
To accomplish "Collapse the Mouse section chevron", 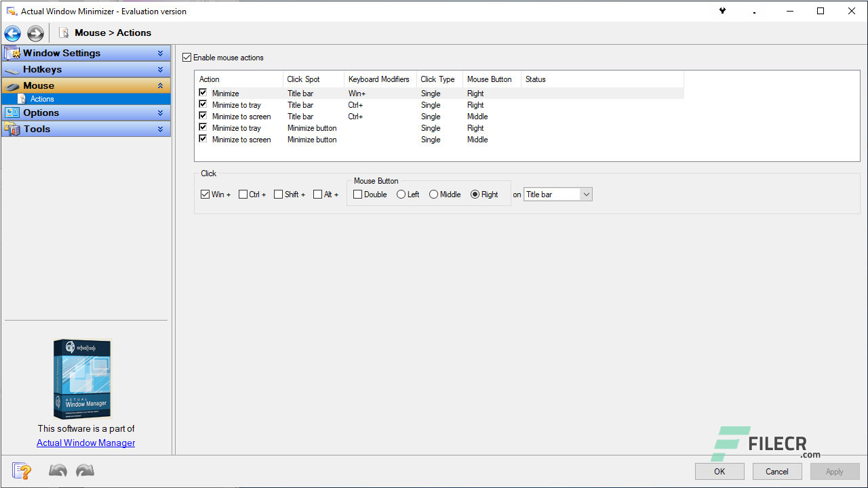I will click(161, 86).
